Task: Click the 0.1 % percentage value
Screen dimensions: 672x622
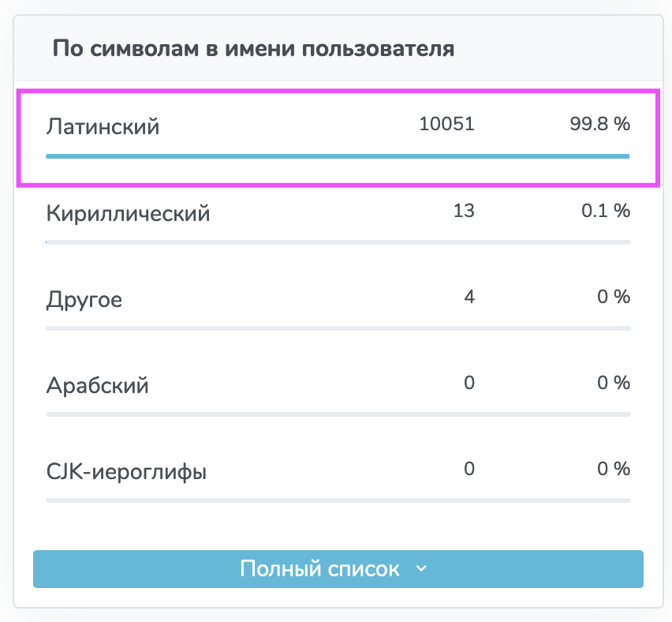Action: 605,211
